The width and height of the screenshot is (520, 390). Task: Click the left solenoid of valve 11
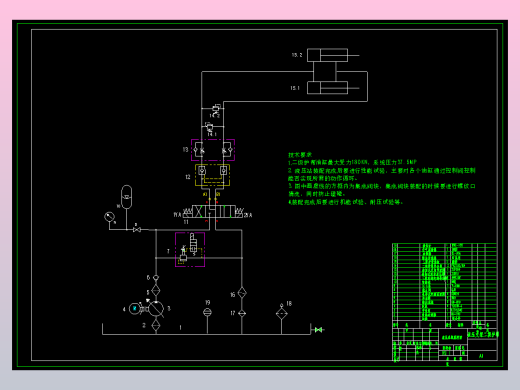[187, 212]
